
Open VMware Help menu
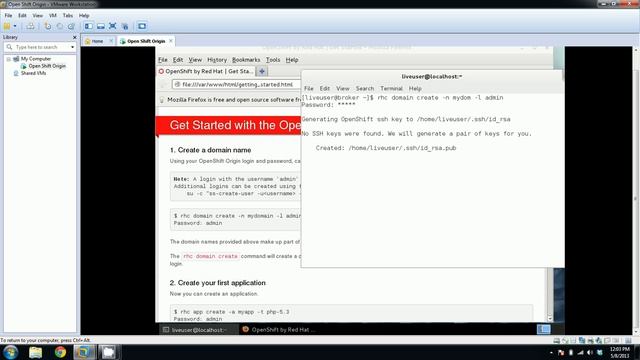84,16
